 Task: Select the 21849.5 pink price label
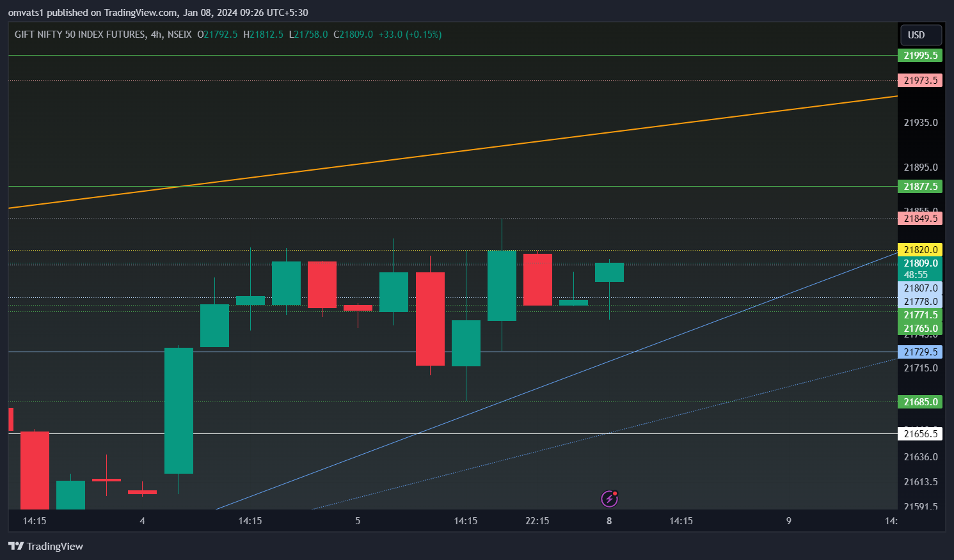[x=920, y=219]
